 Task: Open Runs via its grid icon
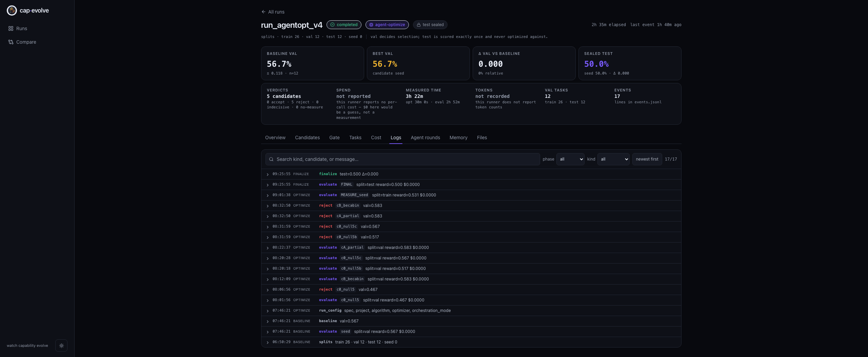pos(11,28)
